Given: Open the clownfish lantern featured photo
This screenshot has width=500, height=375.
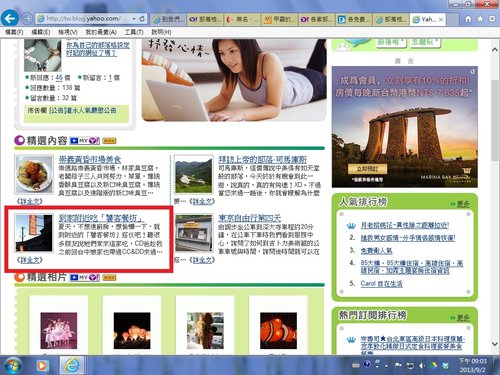Looking at the screenshot, I should point(278,330).
